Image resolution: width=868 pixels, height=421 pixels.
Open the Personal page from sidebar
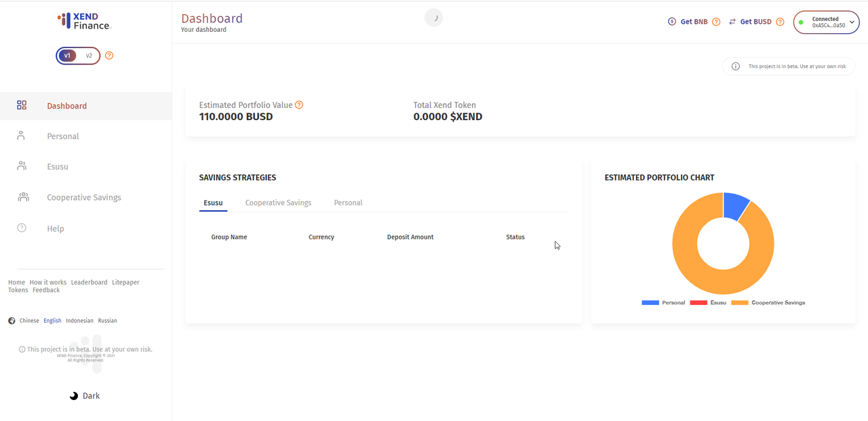(63, 136)
